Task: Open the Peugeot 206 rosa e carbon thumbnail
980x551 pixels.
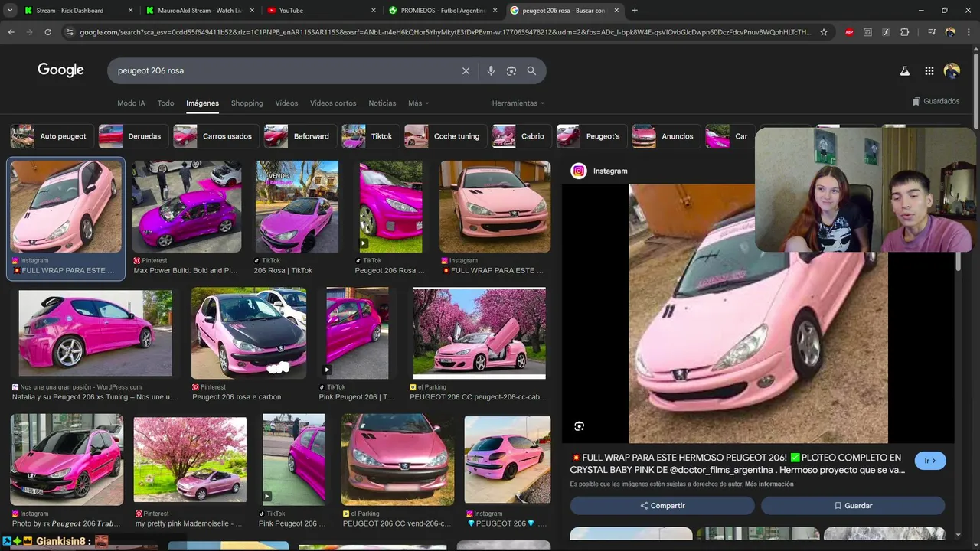Action: (x=249, y=333)
